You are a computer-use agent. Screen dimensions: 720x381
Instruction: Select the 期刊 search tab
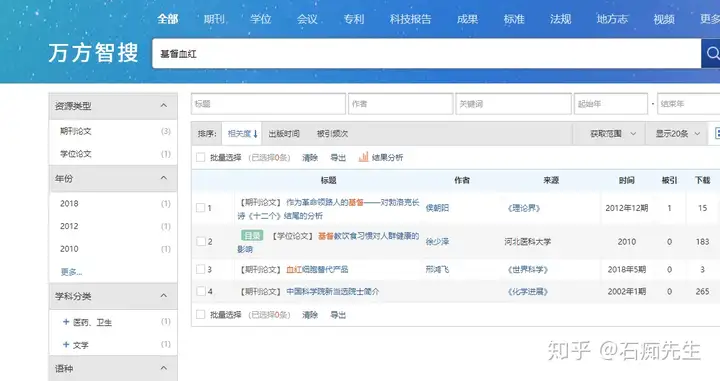pos(214,19)
